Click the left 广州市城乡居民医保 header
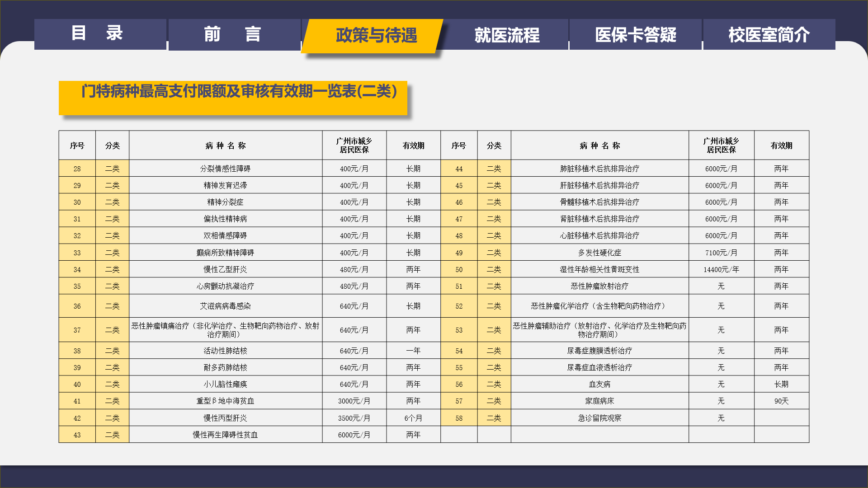 tap(354, 145)
